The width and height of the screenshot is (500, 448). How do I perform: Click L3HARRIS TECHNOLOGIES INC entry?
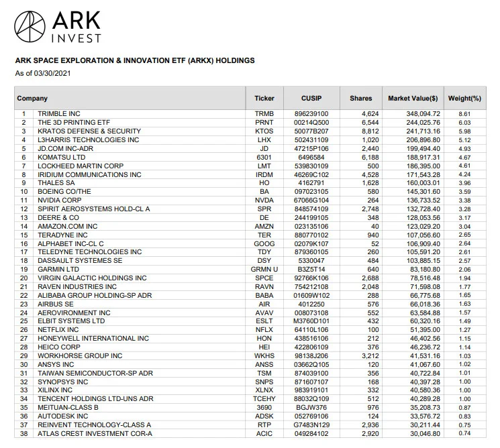point(89,140)
